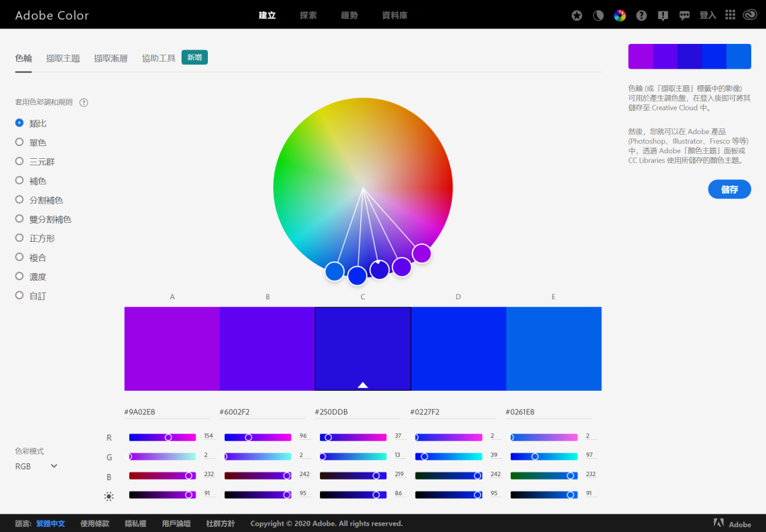Click the #0261E8 hex input field
766x532 pixels.
tap(548, 412)
